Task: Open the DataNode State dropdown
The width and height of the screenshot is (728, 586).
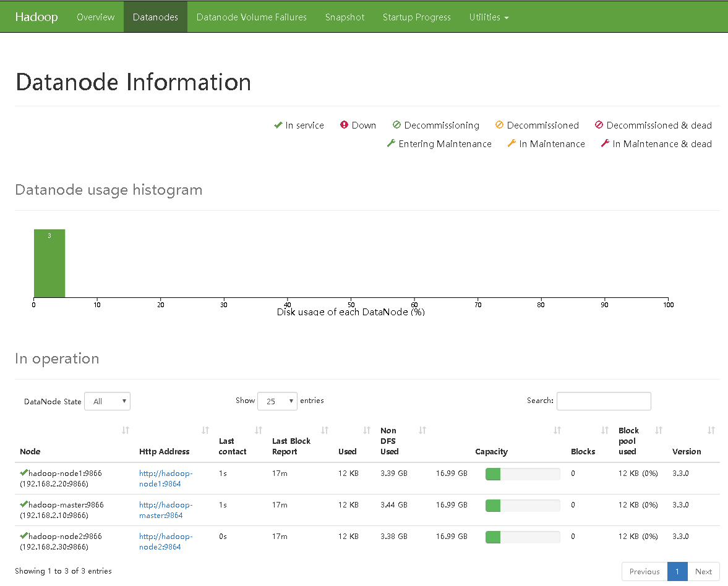Action: [107, 401]
